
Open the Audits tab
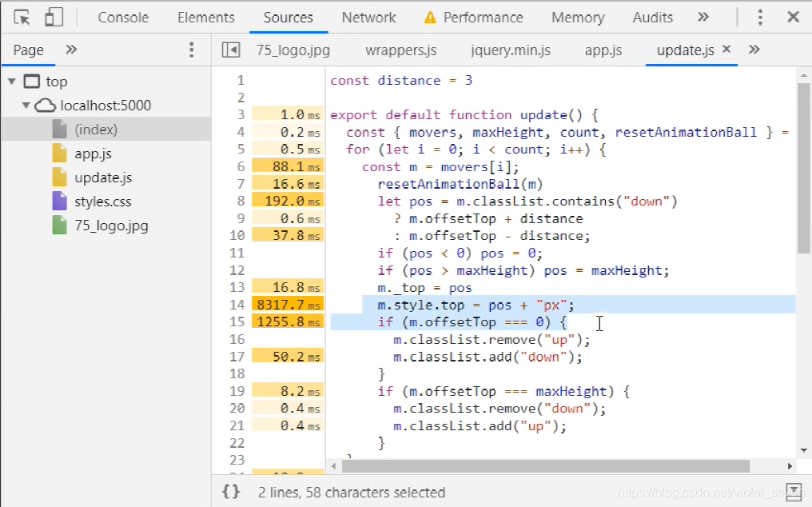[x=652, y=18]
